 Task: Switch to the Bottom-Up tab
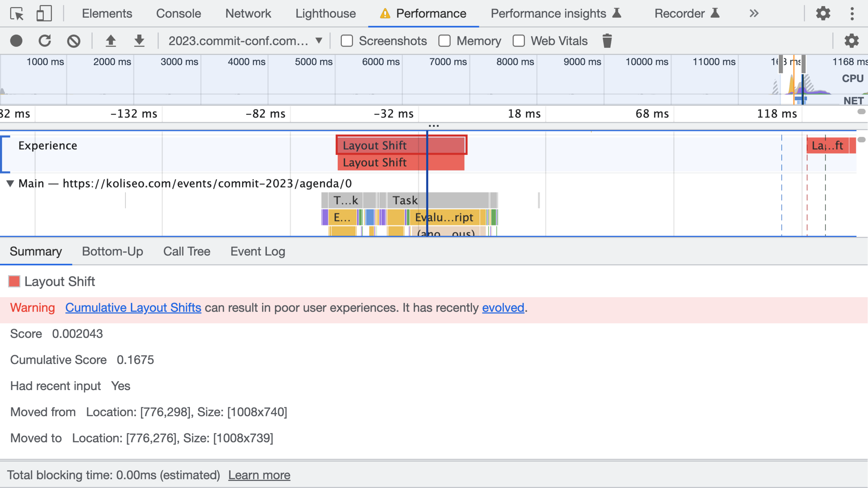(x=112, y=252)
